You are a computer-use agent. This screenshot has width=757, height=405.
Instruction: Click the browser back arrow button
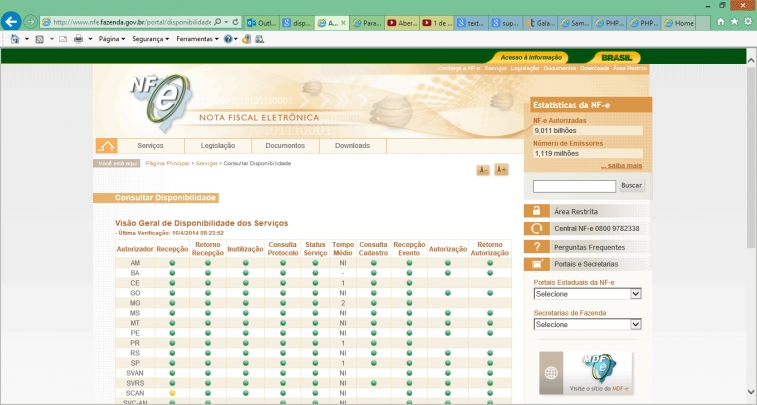coord(12,21)
